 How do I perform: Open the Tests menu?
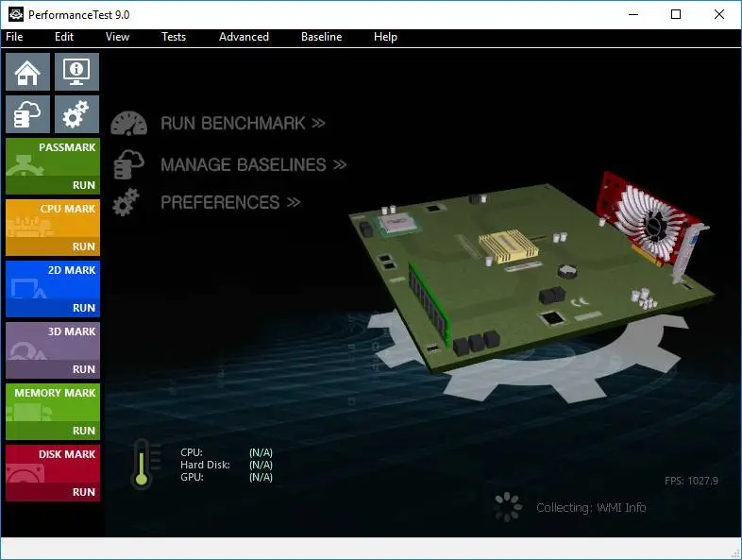(174, 37)
